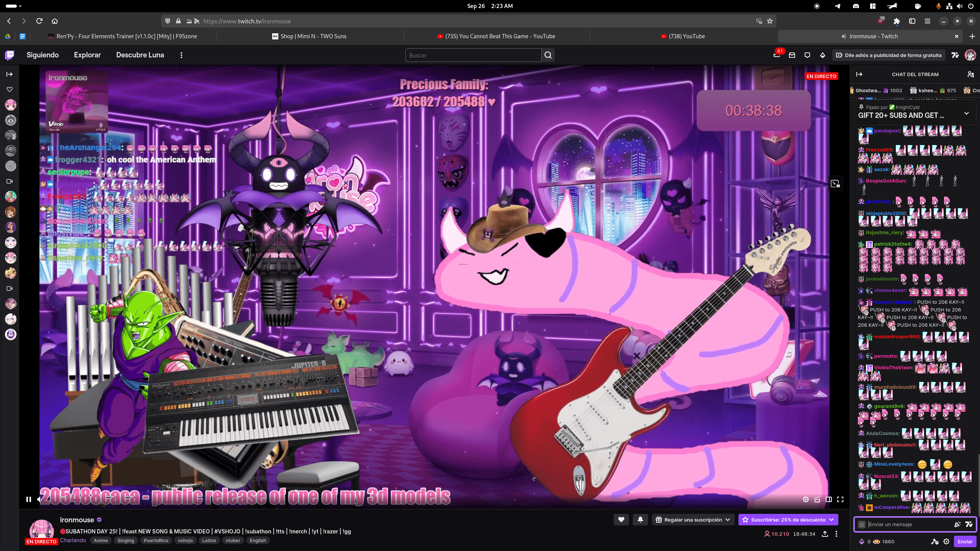Toggle theatre mode on the player
The width and height of the screenshot is (980, 551).
point(829,499)
